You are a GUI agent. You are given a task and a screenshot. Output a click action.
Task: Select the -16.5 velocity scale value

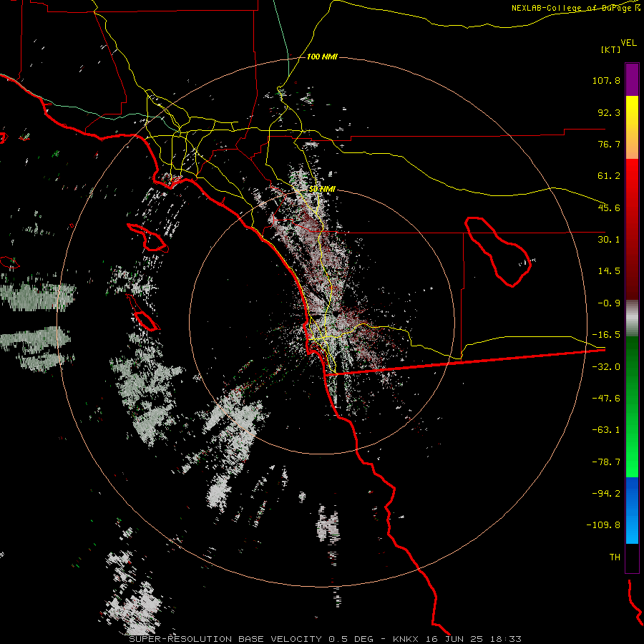tap(606, 335)
